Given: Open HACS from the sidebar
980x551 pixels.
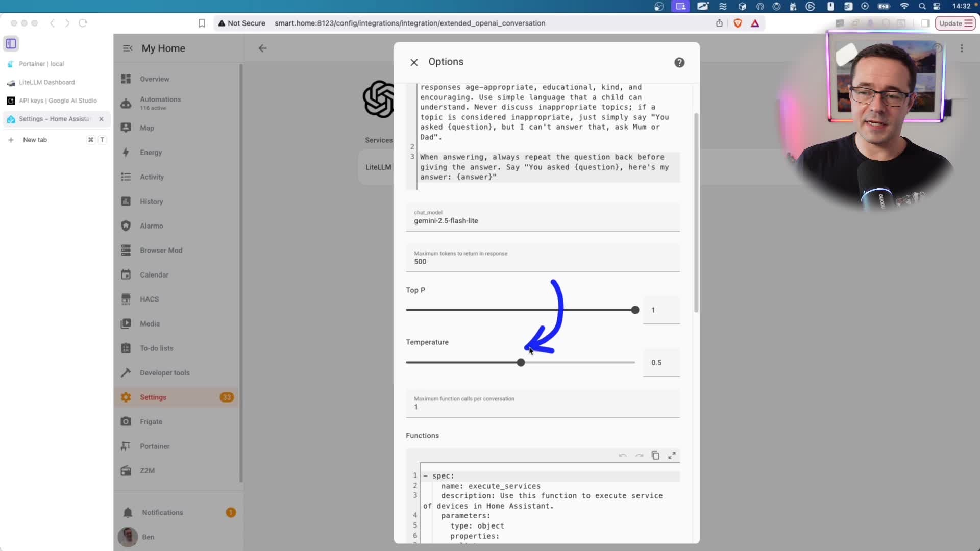Looking at the screenshot, I should pos(149,299).
